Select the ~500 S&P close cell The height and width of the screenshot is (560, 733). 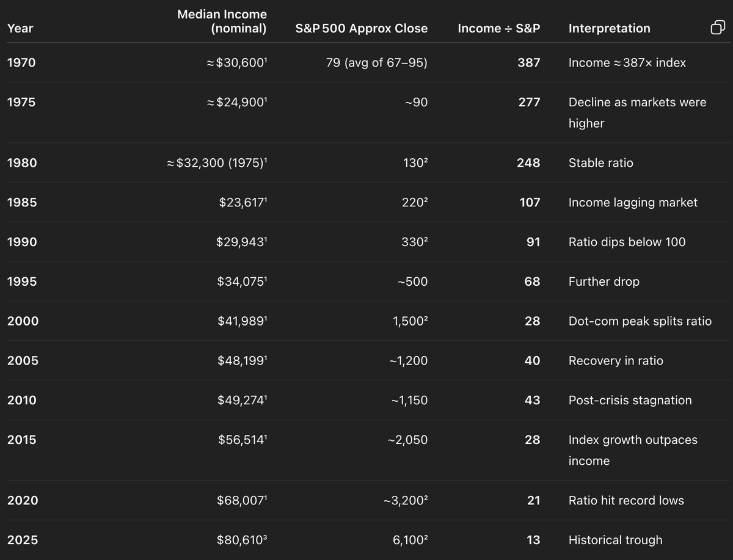[413, 282]
